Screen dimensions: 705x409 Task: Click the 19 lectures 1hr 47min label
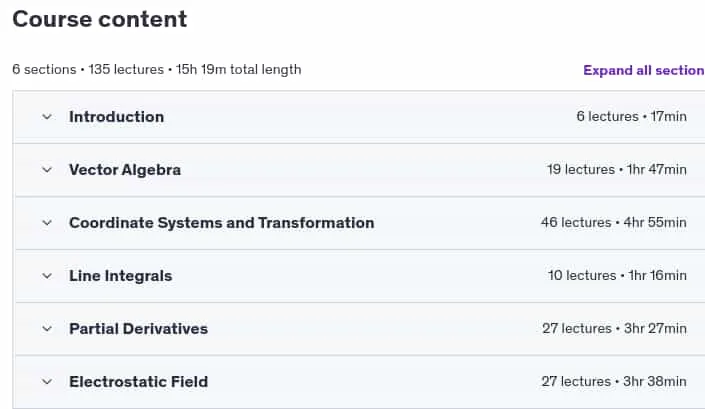pos(616,169)
